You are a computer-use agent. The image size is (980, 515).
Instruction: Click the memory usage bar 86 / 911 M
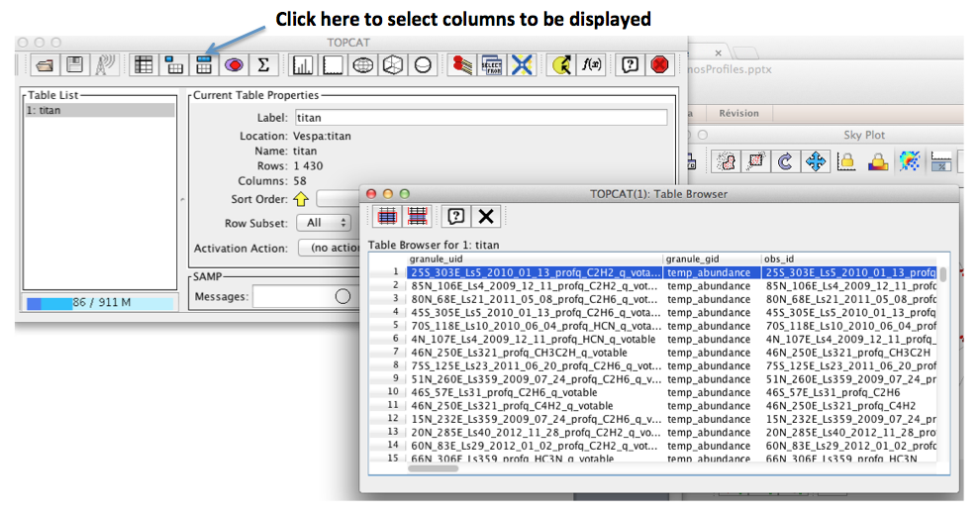click(100, 302)
